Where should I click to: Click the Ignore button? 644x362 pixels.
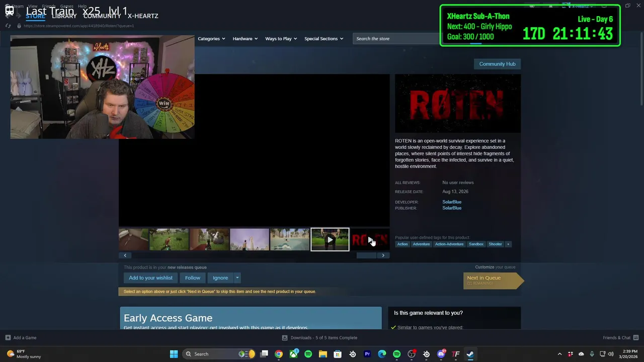click(220, 278)
